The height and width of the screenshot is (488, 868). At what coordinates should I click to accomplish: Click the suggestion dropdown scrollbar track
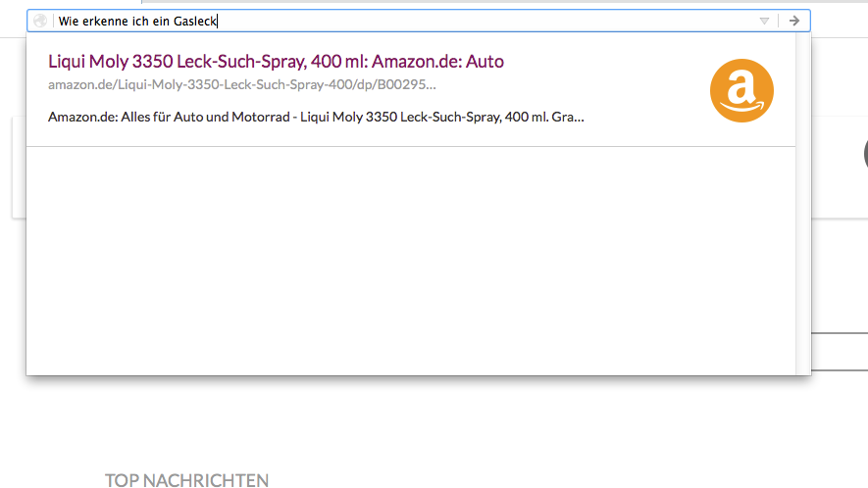point(803,204)
